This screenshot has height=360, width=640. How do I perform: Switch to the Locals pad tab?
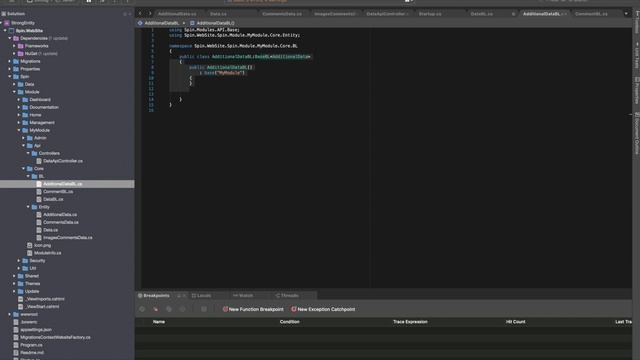tap(202, 296)
